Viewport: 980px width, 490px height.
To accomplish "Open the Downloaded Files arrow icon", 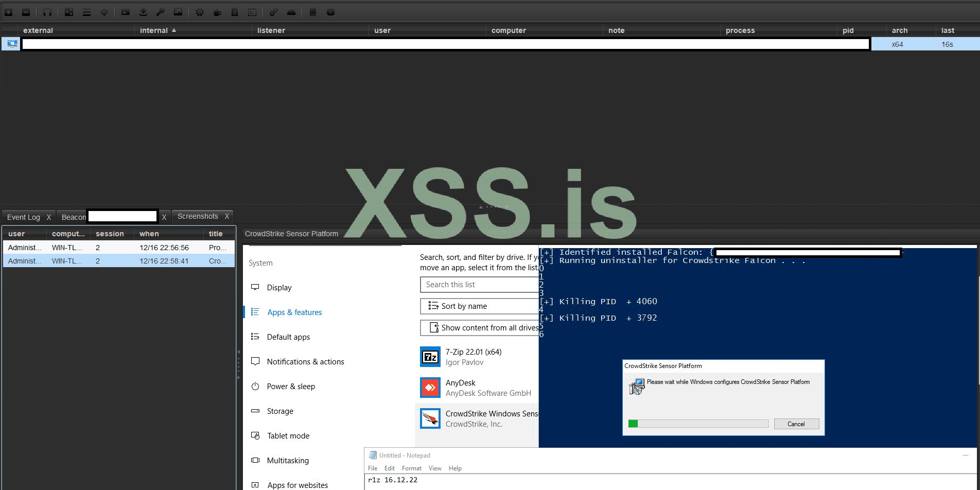I will (x=143, y=12).
